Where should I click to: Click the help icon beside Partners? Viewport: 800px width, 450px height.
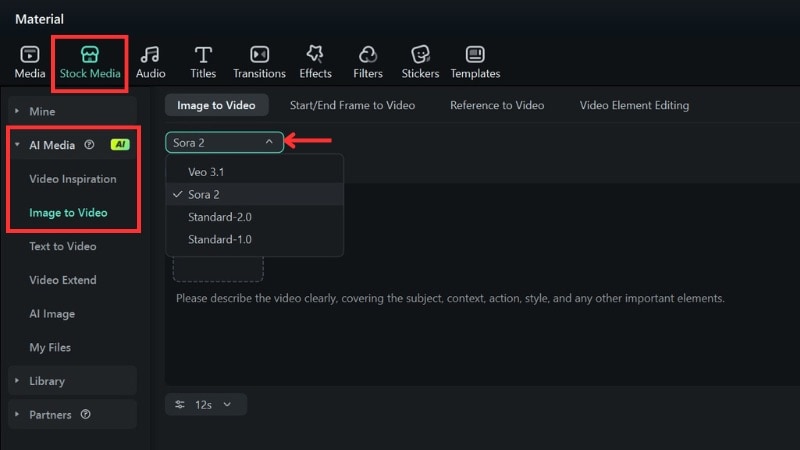coord(85,414)
